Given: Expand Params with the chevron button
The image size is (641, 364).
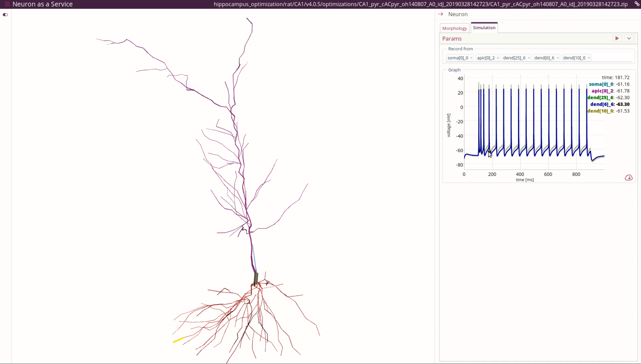Looking at the screenshot, I should tap(629, 38).
